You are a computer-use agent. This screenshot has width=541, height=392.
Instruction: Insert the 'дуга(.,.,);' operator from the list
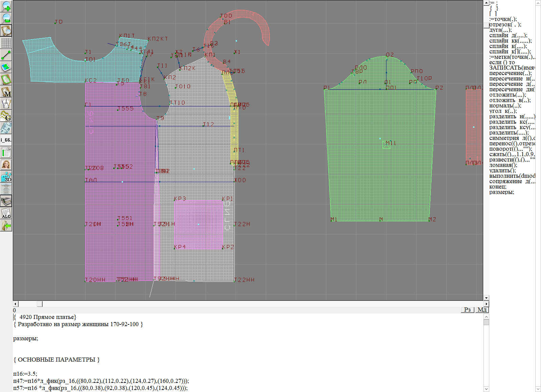pos(500,30)
